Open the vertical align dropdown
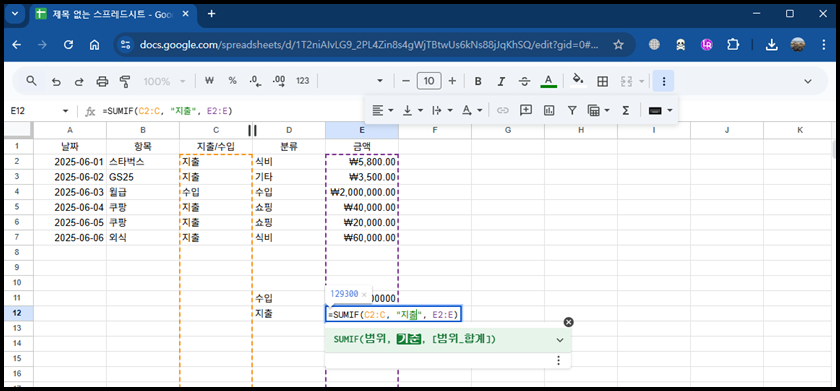This screenshot has width=840, height=391. tap(412, 110)
